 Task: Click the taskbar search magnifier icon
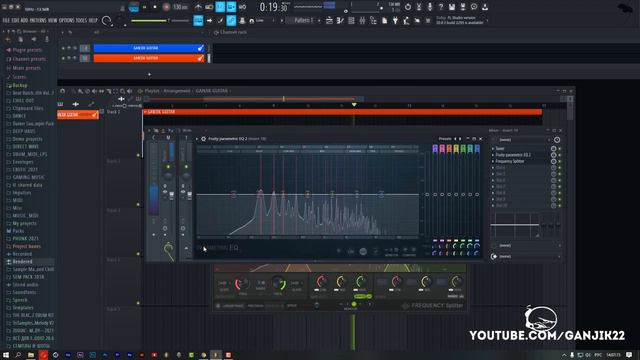[18, 355]
